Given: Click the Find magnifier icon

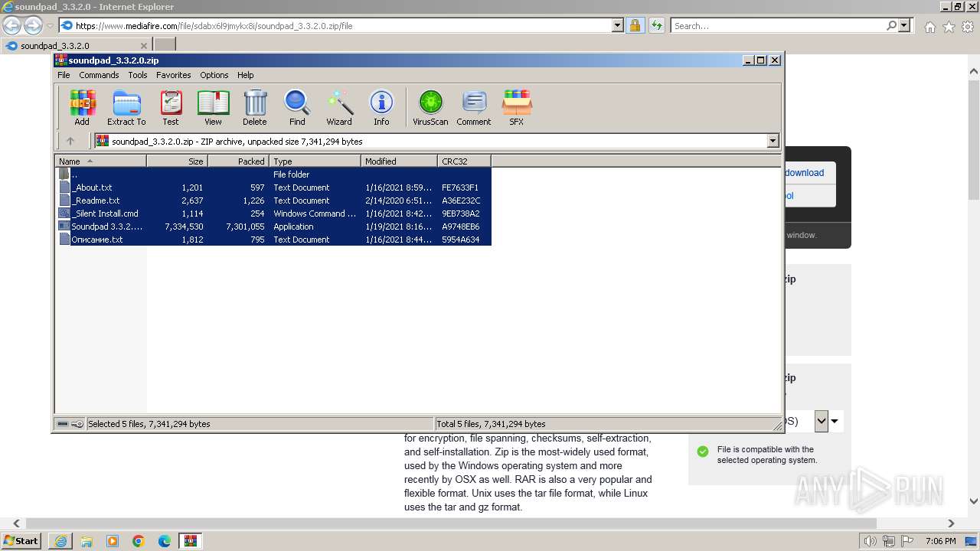Looking at the screenshot, I should 297,107.
